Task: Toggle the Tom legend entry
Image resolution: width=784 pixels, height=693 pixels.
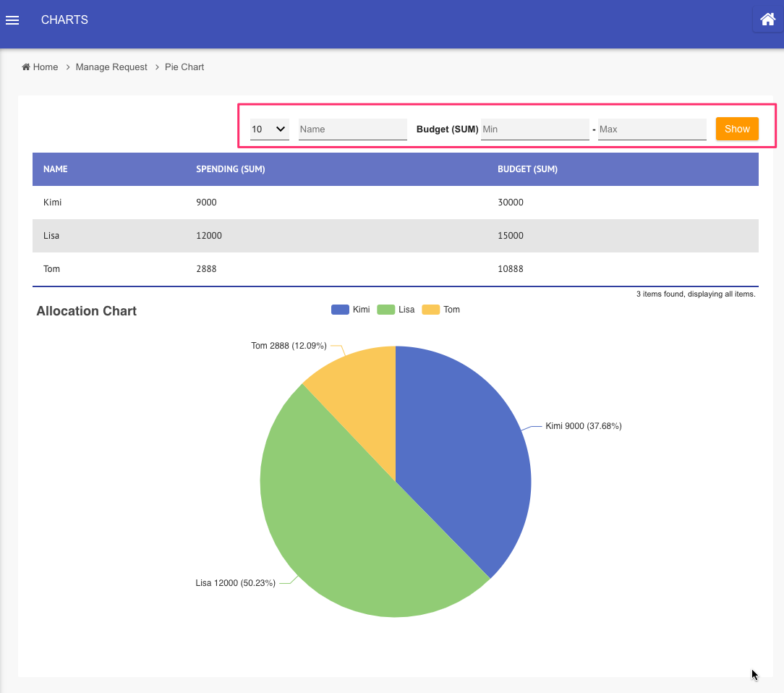Action: [441, 310]
